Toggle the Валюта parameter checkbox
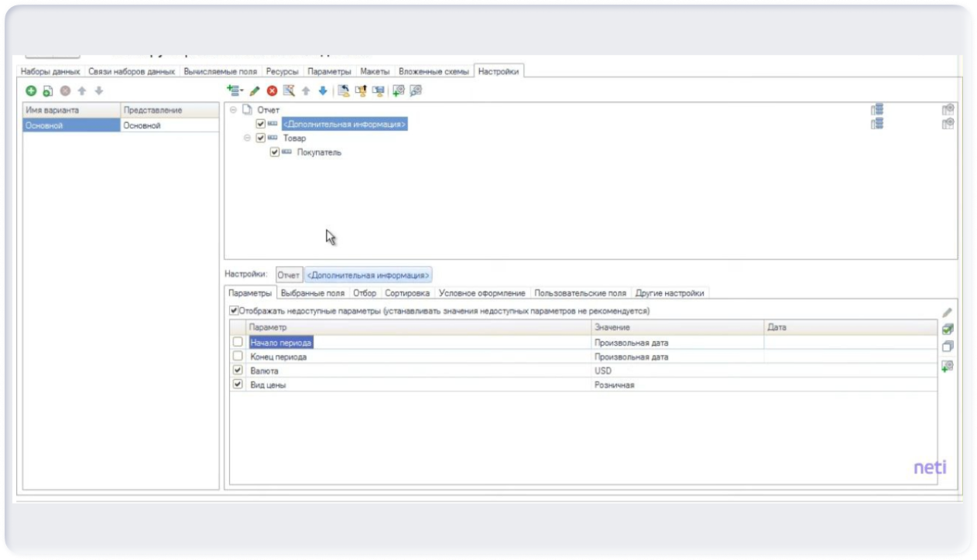This screenshot has width=977, height=560. (238, 370)
